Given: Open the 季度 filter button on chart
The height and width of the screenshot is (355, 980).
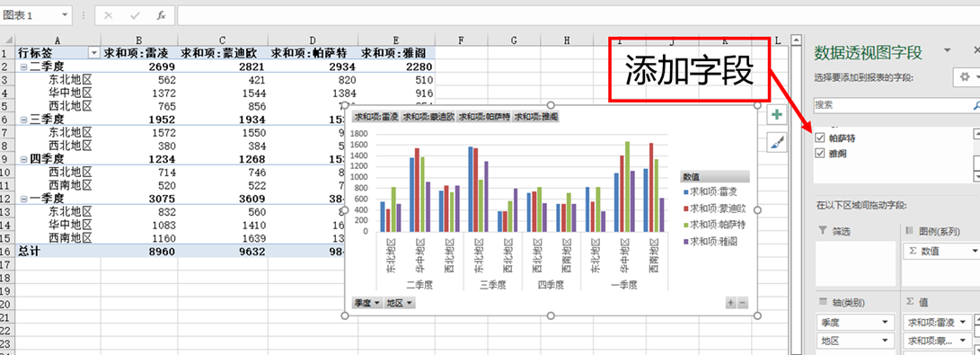Looking at the screenshot, I should point(366,303).
